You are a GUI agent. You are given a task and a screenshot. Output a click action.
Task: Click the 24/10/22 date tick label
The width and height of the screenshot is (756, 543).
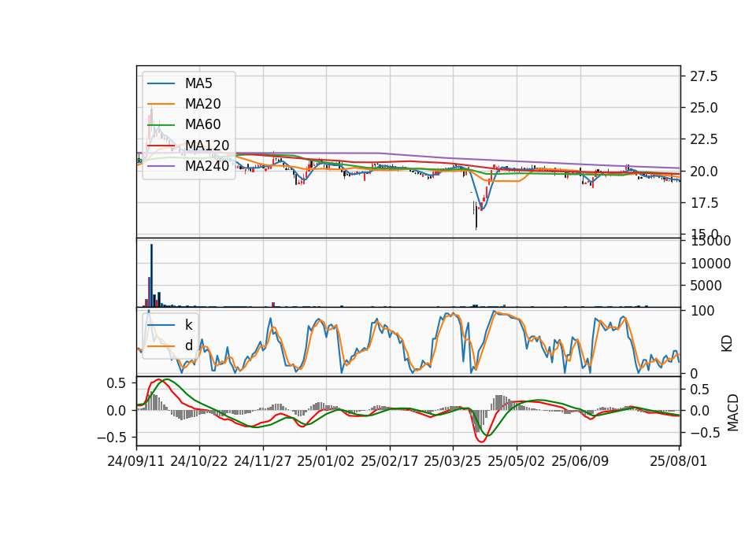[199, 461]
